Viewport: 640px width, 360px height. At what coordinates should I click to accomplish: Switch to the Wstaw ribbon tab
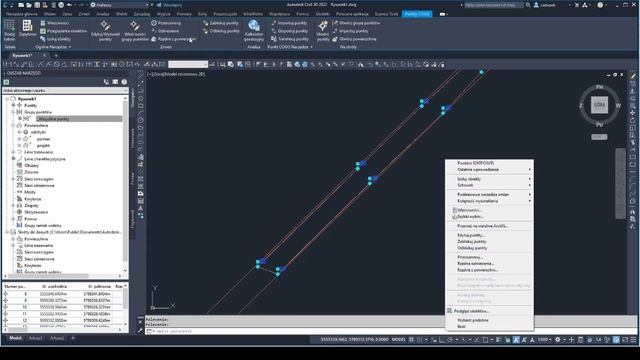(x=49, y=14)
